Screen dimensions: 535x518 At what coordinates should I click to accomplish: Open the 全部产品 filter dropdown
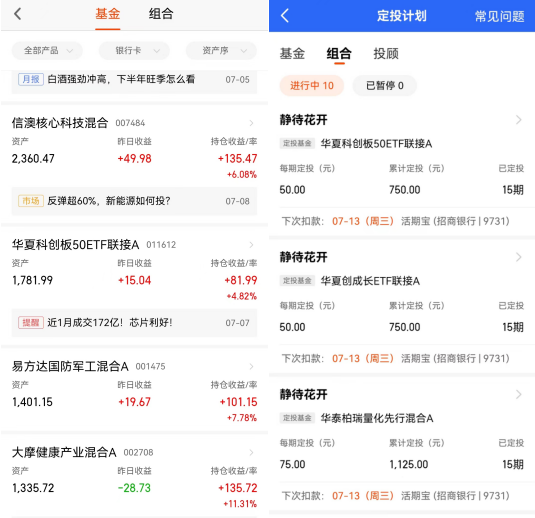47,51
